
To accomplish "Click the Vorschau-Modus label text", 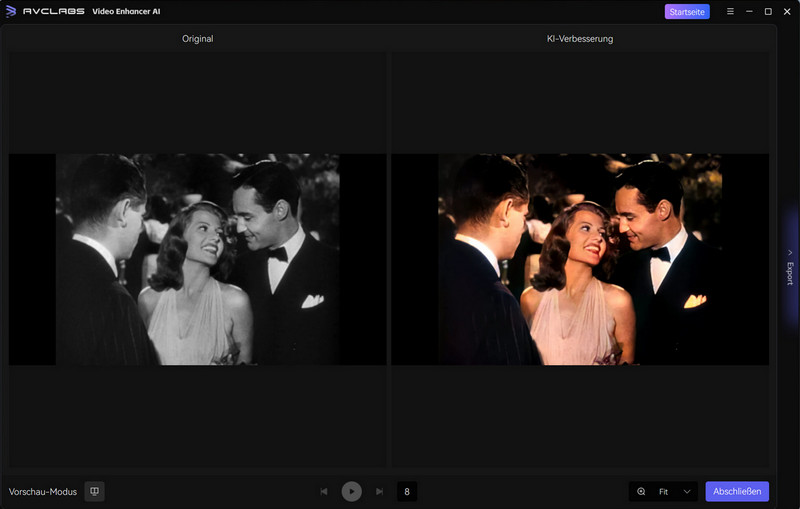I will pyautogui.click(x=43, y=492).
